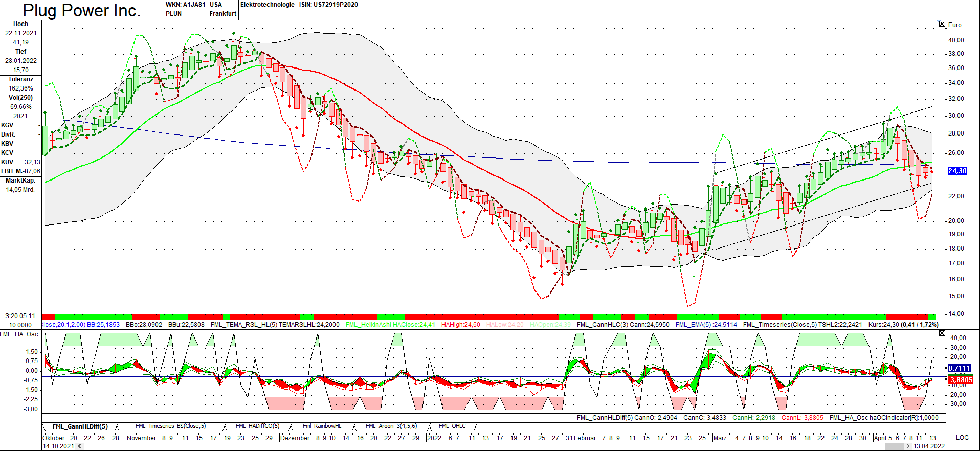Screen dimensions: 980x451
Task: Click the grey timeline scrollbar thumb
Action: 894,446
